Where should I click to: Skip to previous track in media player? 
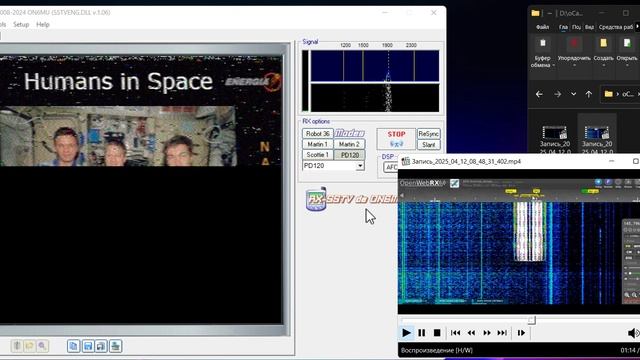click(456, 333)
